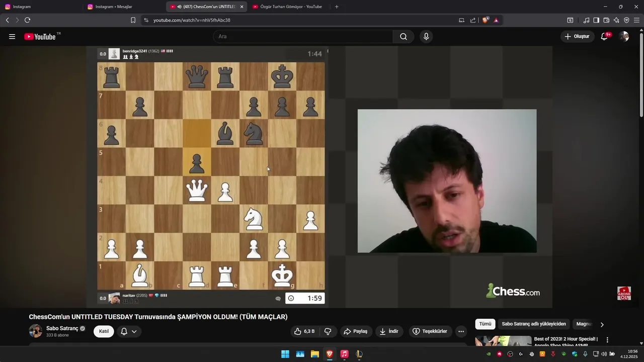Image resolution: width=644 pixels, height=362 pixels.
Task: Open Best of 2023 recommended video thumbnail
Action: [503, 341]
